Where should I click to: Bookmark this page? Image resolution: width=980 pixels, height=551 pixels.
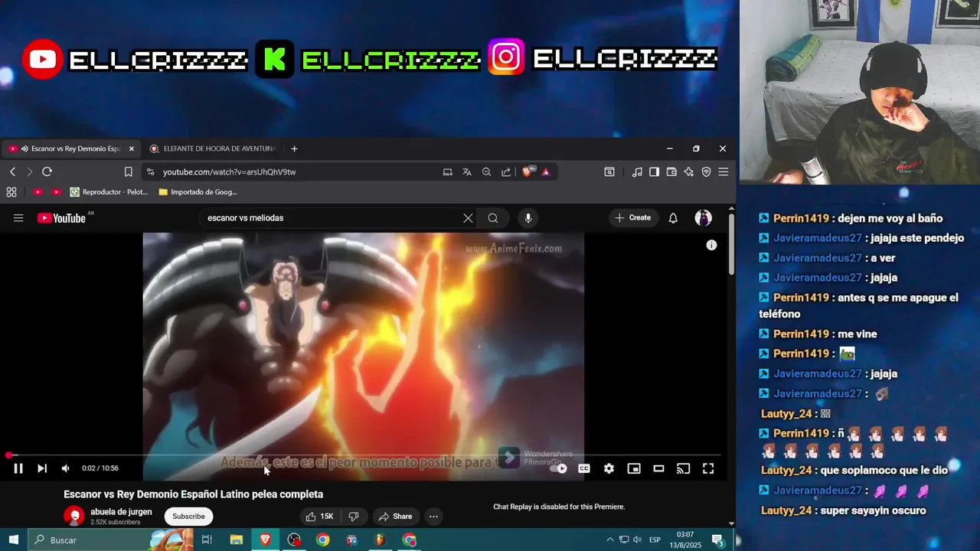129,172
